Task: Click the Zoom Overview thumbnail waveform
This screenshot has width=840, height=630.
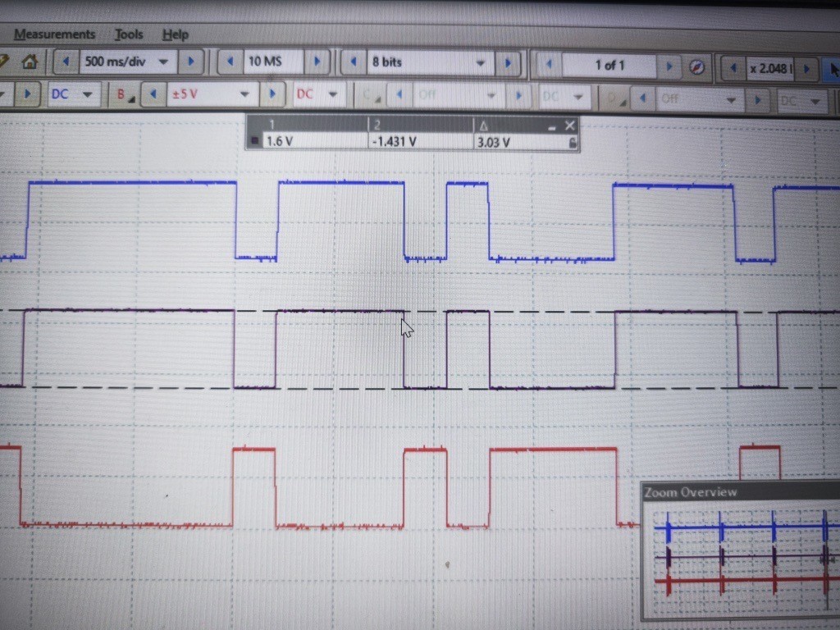Action: pos(743,558)
